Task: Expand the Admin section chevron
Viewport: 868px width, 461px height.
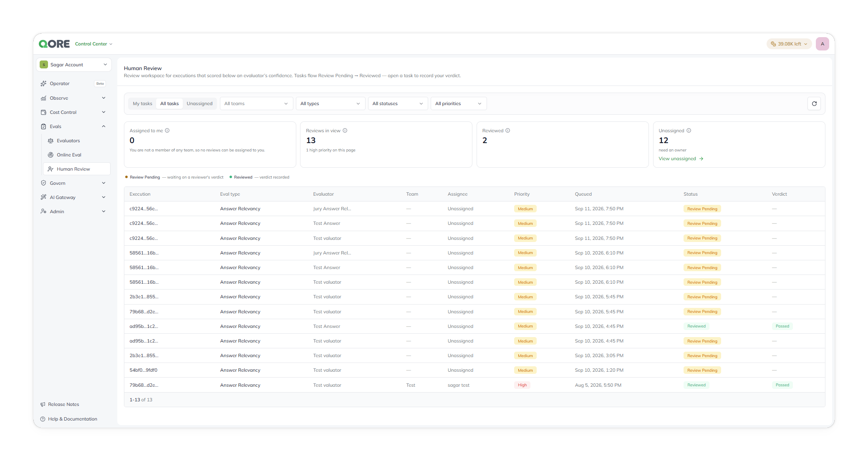Action: (x=103, y=212)
